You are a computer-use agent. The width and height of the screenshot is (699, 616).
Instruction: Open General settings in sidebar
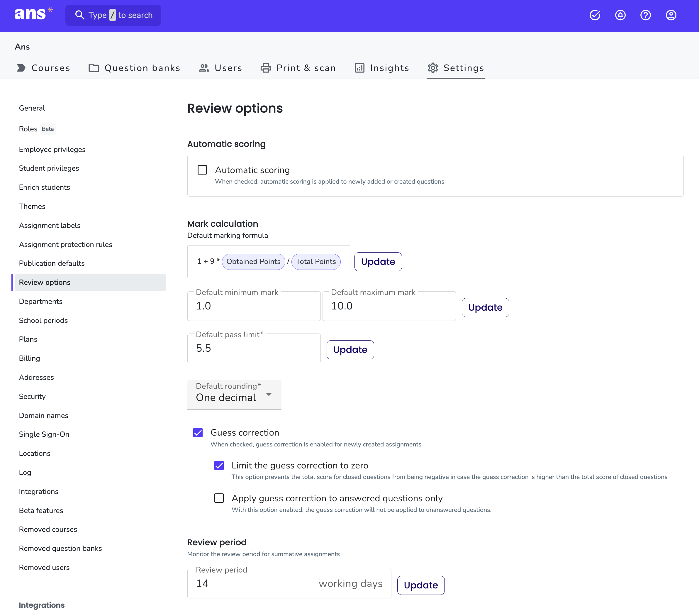32,108
